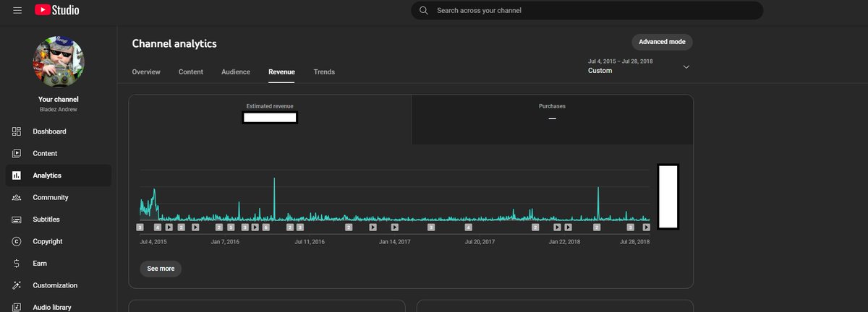Click the Your channel label
The width and height of the screenshot is (868, 312).
pyautogui.click(x=59, y=99)
